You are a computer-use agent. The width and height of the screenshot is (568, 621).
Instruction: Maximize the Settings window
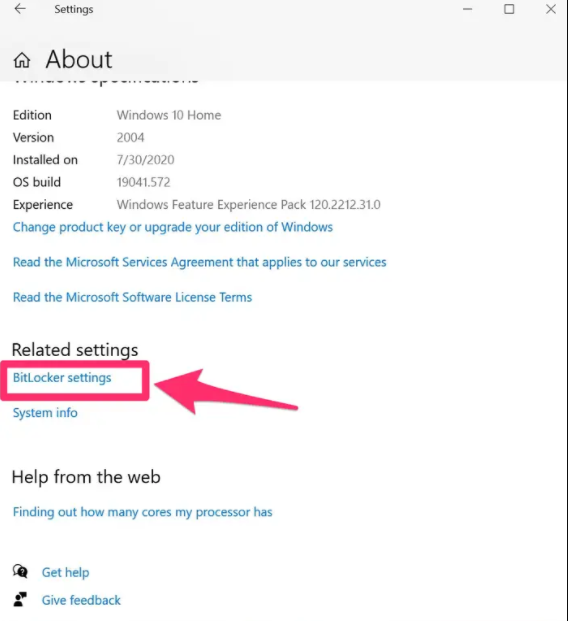coord(509,9)
